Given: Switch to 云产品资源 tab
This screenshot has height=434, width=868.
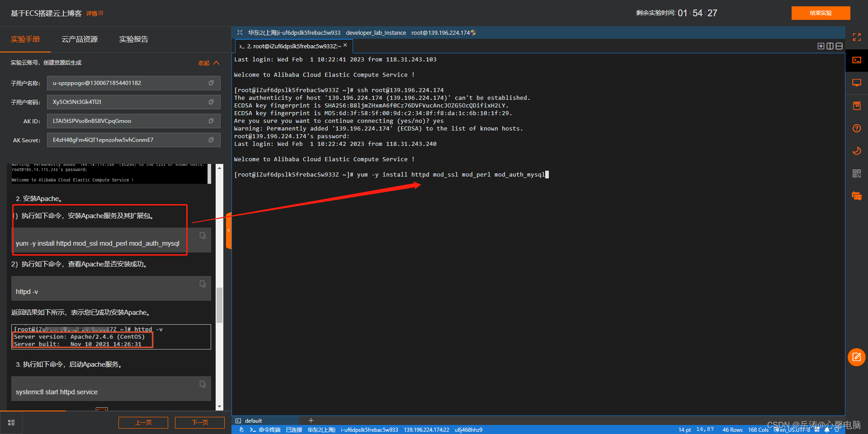Looking at the screenshot, I should coord(80,39).
